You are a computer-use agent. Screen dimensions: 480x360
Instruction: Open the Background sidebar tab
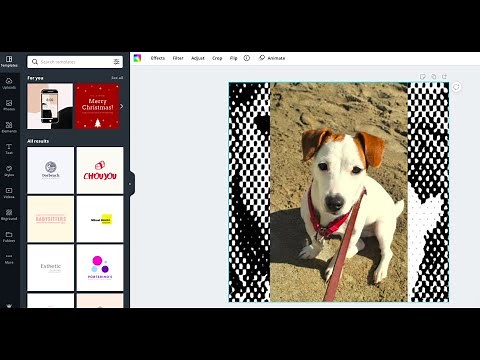9,215
